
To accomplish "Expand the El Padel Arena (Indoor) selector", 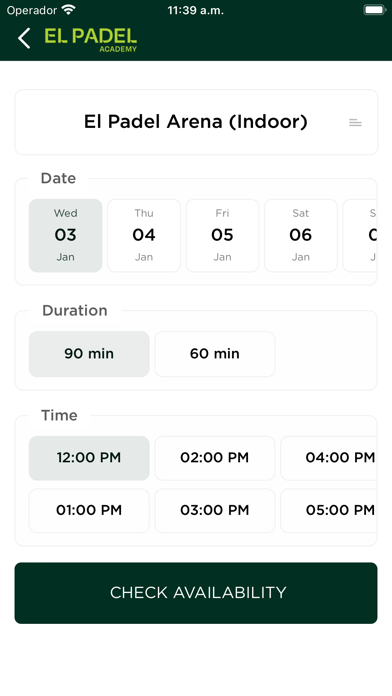I will 196,122.
